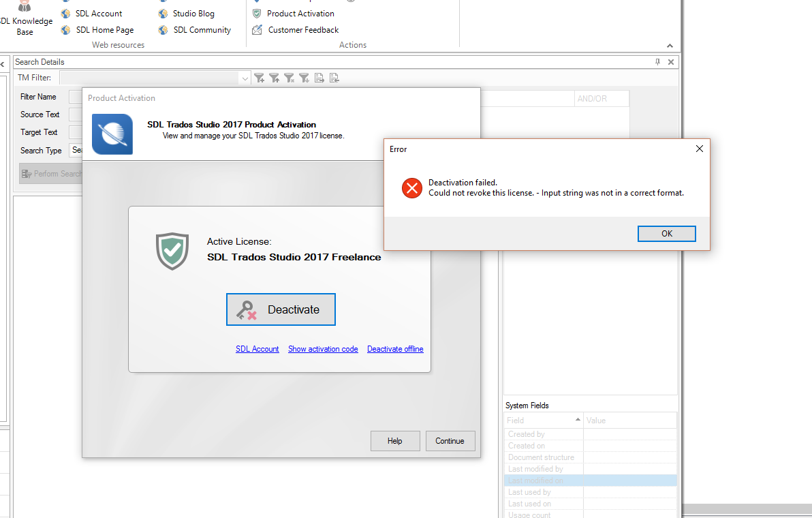
Task: Click the Show activation code link
Action: coord(323,349)
